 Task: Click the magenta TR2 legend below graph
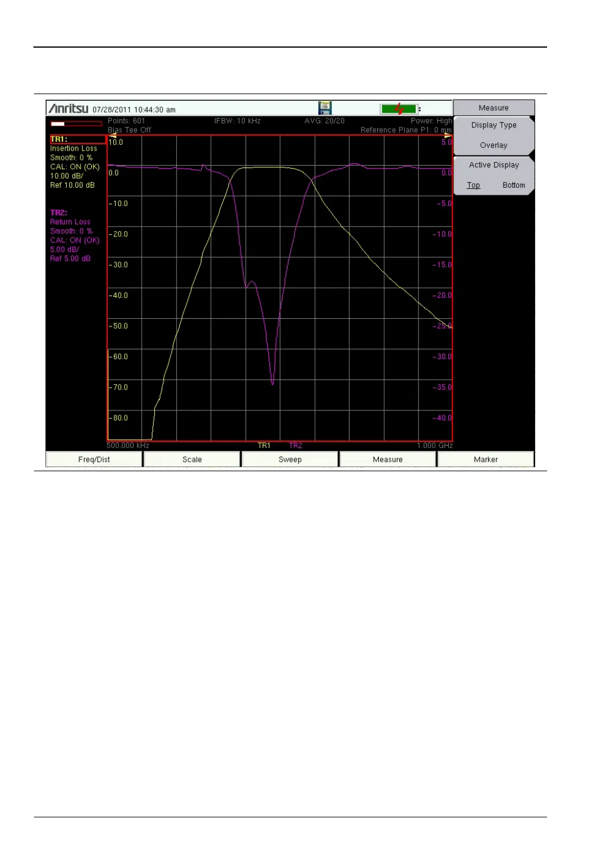click(296, 446)
